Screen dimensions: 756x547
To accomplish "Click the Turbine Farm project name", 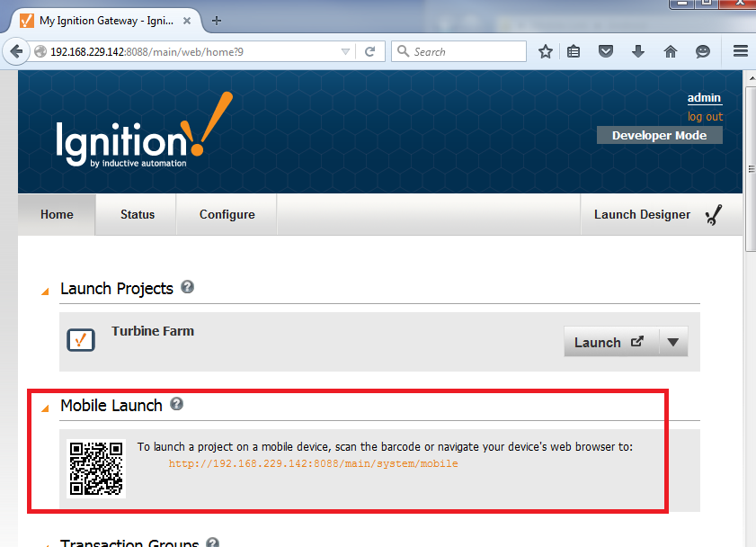I will [x=153, y=331].
